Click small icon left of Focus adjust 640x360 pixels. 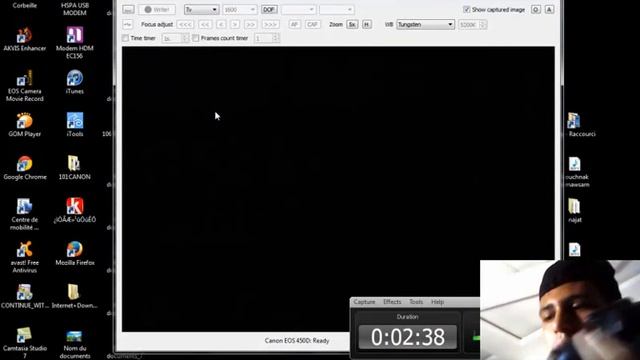coord(128,24)
